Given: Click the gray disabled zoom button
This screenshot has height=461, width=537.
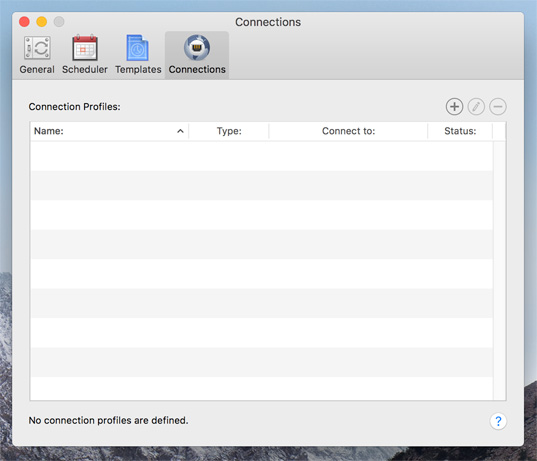Looking at the screenshot, I should click(x=59, y=22).
